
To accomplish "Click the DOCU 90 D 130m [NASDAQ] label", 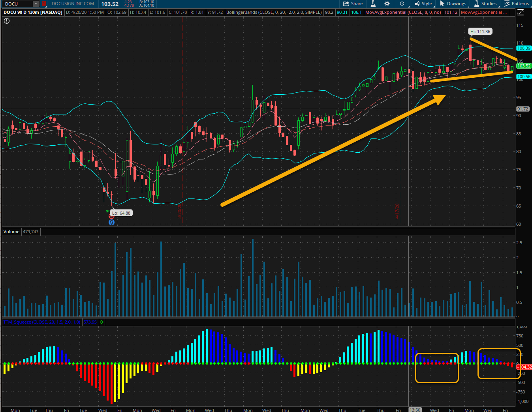I will [33, 12].
